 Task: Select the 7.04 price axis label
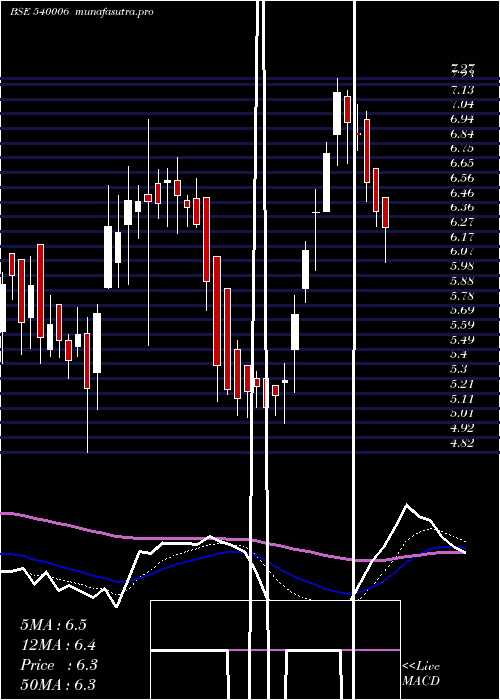coord(462,104)
